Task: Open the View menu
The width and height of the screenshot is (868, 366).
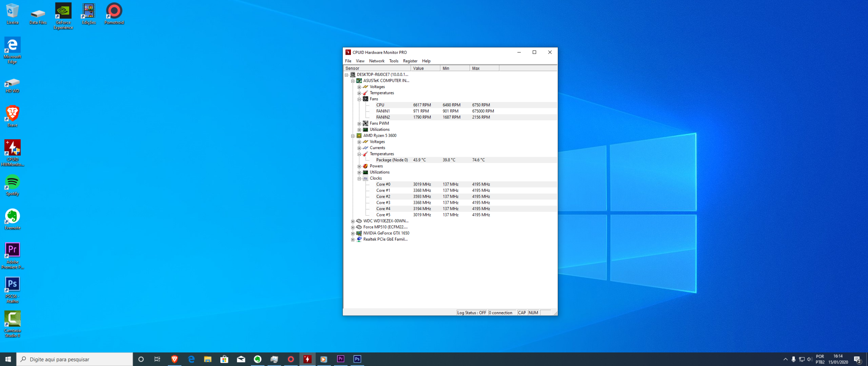Action: pyautogui.click(x=360, y=61)
